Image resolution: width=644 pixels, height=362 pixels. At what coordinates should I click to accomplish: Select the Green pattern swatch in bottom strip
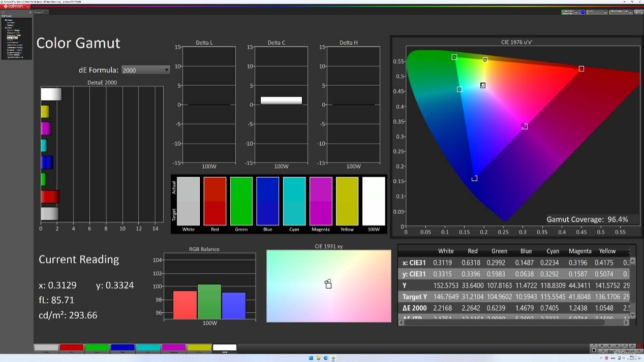pos(97,348)
